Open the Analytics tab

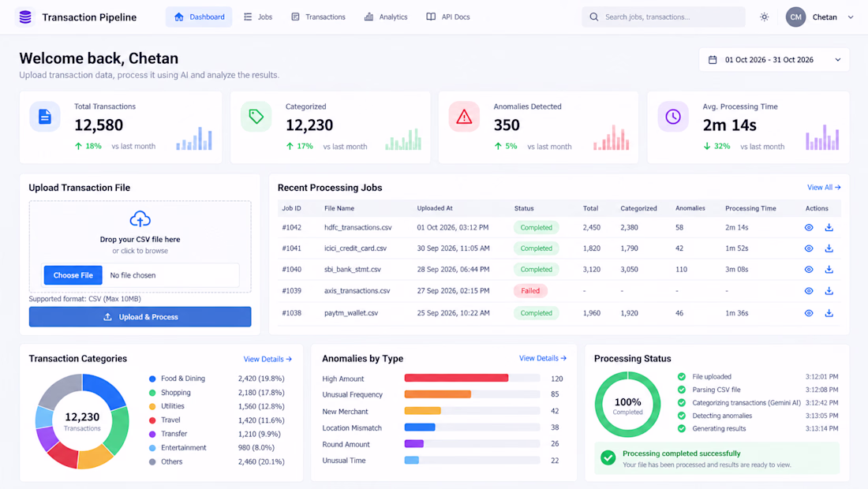tap(386, 17)
